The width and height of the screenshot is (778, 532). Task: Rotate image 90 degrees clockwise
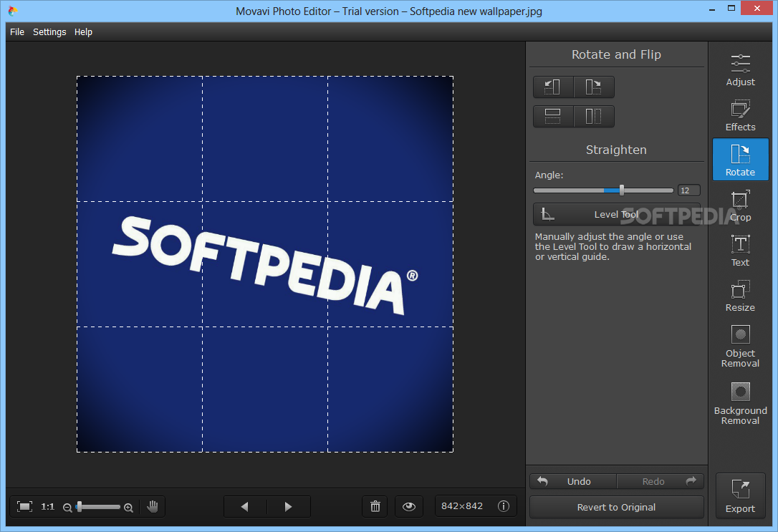pyautogui.click(x=593, y=87)
